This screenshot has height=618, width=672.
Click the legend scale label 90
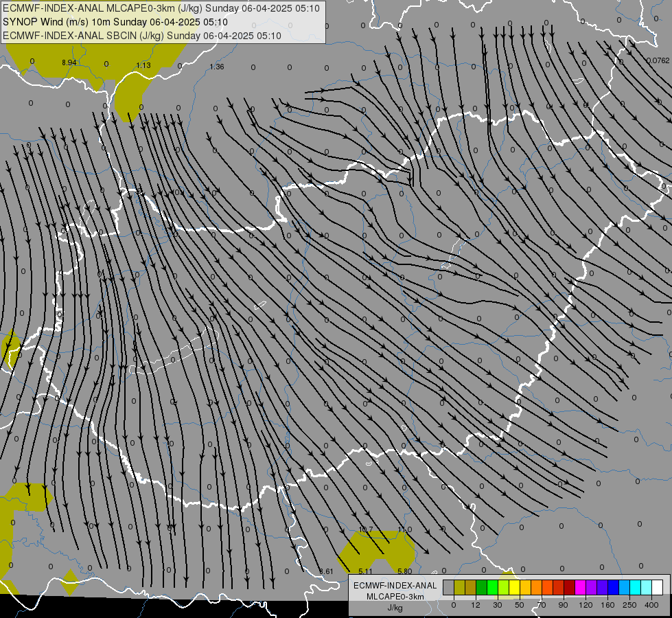(x=563, y=605)
